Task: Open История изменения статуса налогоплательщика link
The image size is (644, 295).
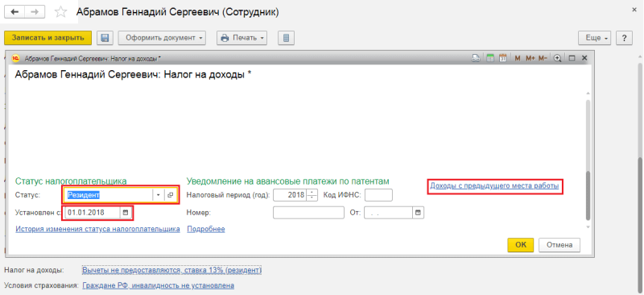Action: [97, 229]
